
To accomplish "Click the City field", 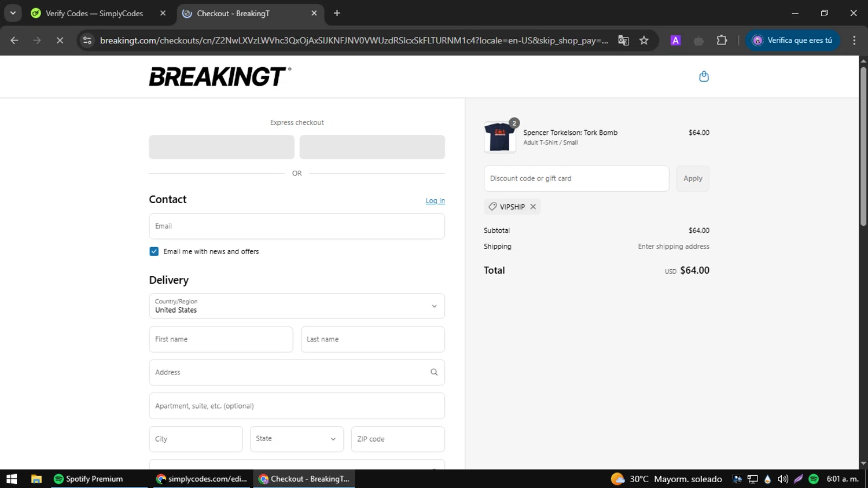I will [x=196, y=439].
